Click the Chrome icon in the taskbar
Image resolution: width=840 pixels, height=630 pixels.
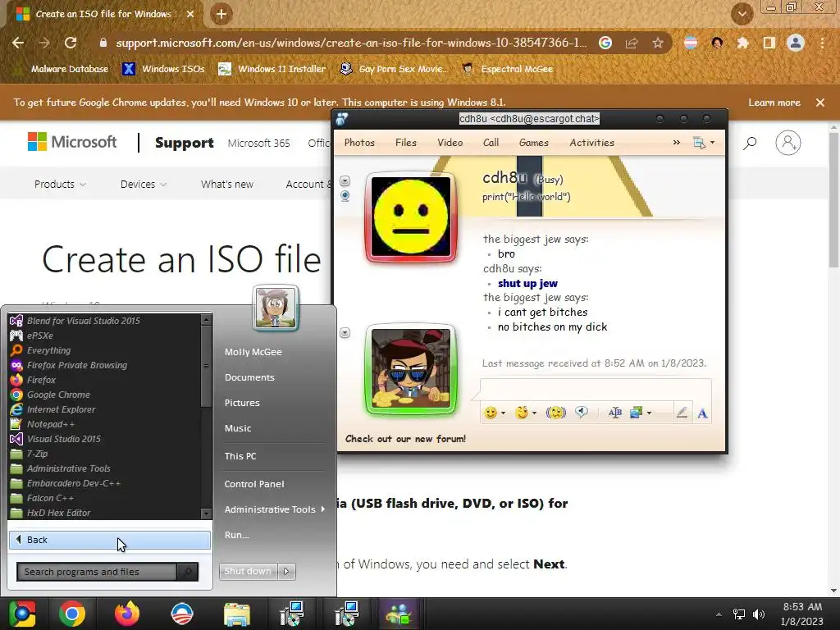[72, 614]
